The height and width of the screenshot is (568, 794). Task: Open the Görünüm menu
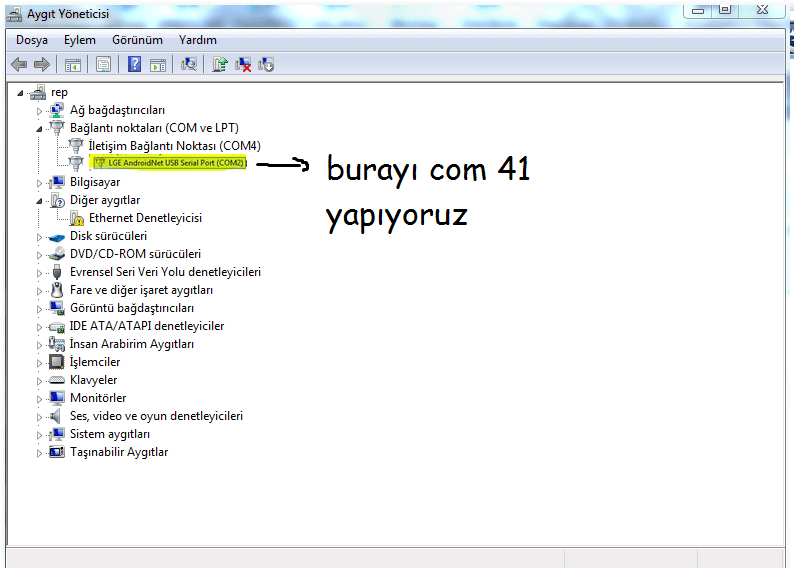(137, 40)
